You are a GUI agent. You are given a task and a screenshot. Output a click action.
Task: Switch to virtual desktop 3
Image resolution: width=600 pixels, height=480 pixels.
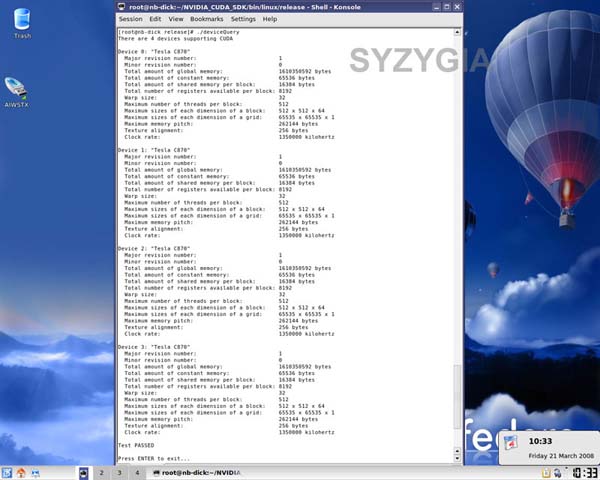coord(120,472)
